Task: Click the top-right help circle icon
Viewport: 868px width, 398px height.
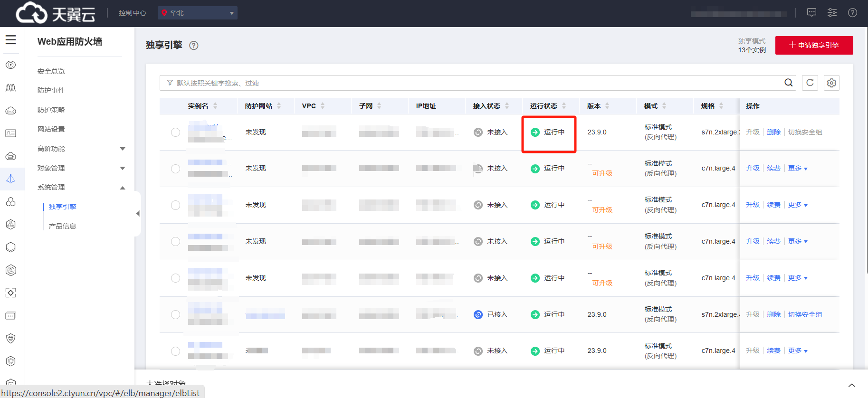Action: point(852,13)
